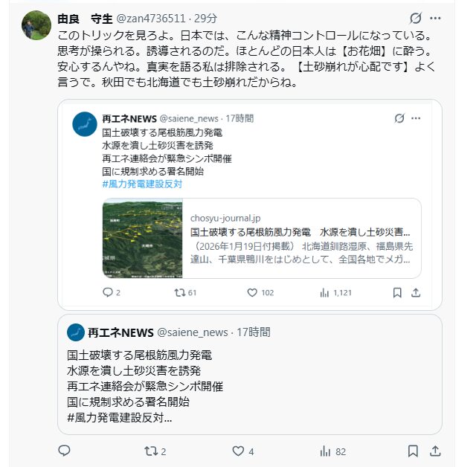Click the Grok icon on the quoted 再エネNEWS post

[399, 118]
